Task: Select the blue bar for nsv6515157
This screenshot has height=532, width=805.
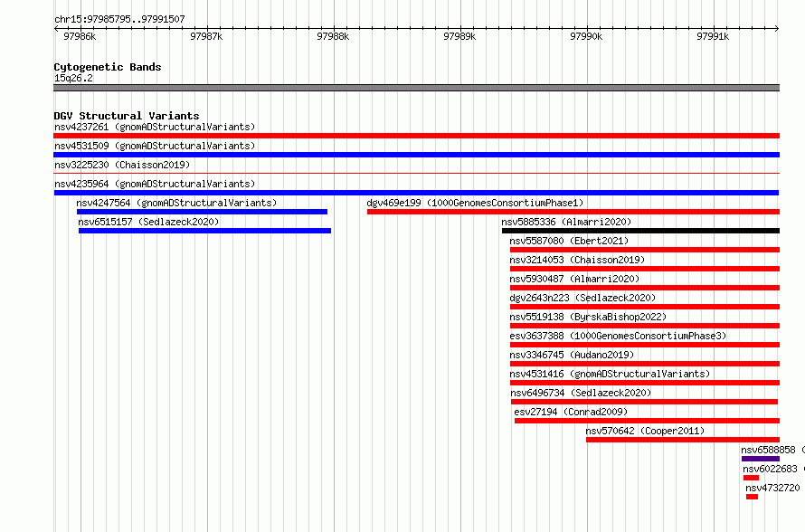Action: [204, 231]
